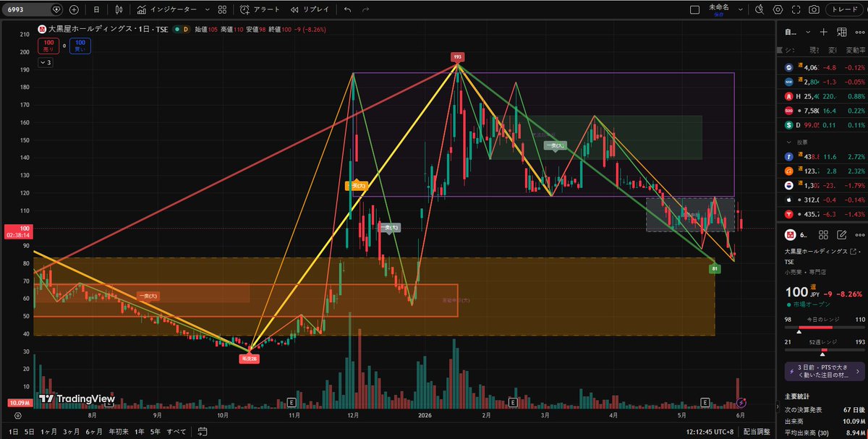Click the 変動率 column header
The height and width of the screenshot is (439, 868).
pos(856,50)
